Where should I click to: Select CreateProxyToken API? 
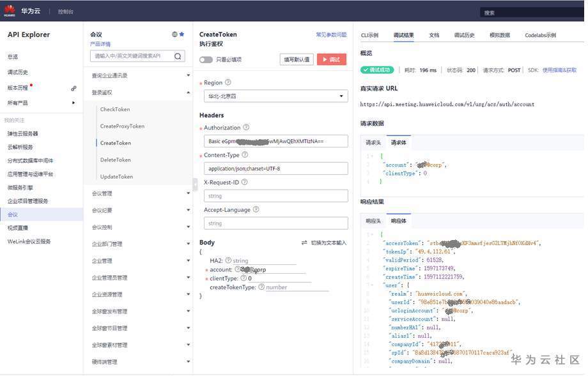pyautogui.click(x=122, y=126)
